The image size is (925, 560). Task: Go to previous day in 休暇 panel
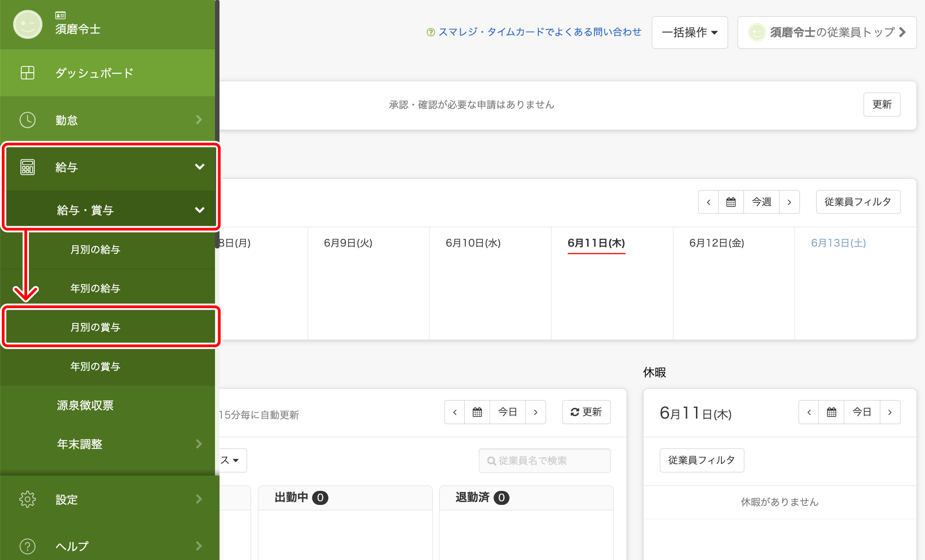(x=809, y=412)
